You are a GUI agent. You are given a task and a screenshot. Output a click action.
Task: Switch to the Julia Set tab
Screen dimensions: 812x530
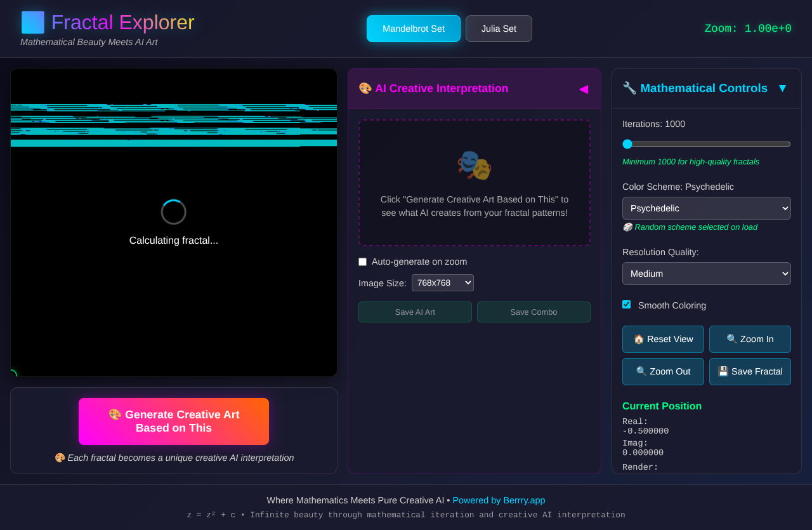[499, 29]
